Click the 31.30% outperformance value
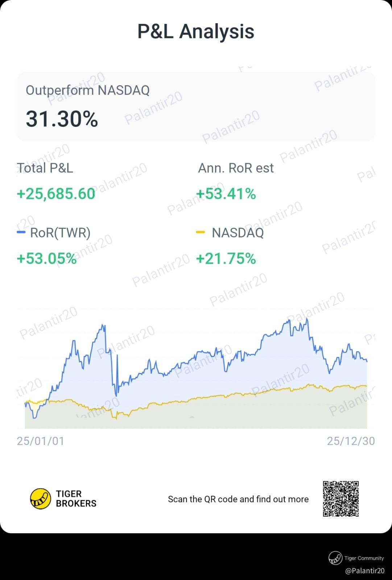The height and width of the screenshot is (580, 392). pyautogui.click(x=62, y=119)
